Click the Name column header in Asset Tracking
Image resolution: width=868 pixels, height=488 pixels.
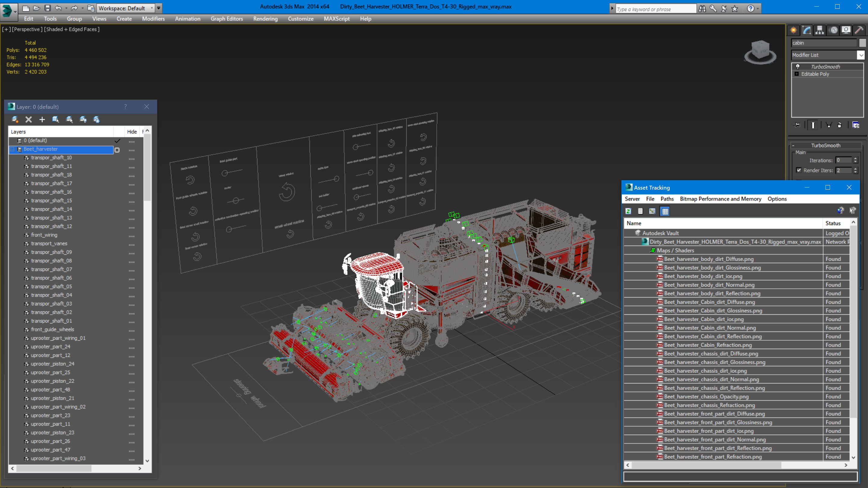(723, 223)
